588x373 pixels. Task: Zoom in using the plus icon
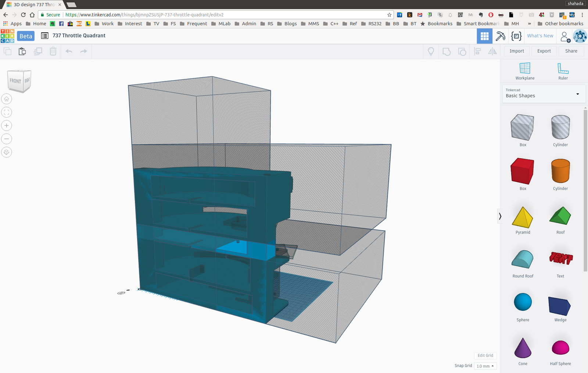point(7,125)
